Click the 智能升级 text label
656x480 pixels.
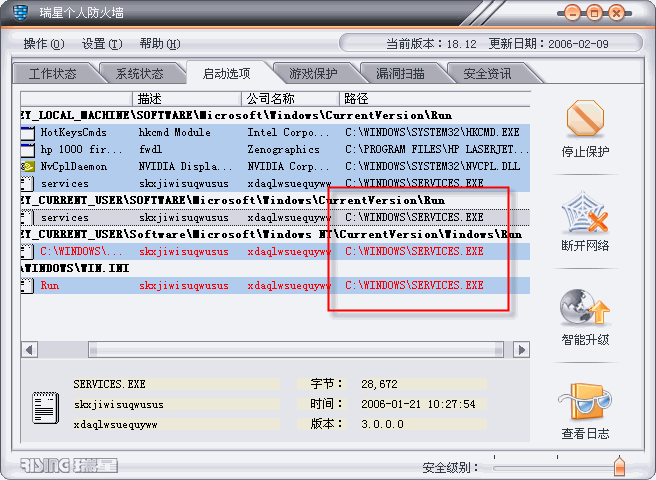click(585, 339)
